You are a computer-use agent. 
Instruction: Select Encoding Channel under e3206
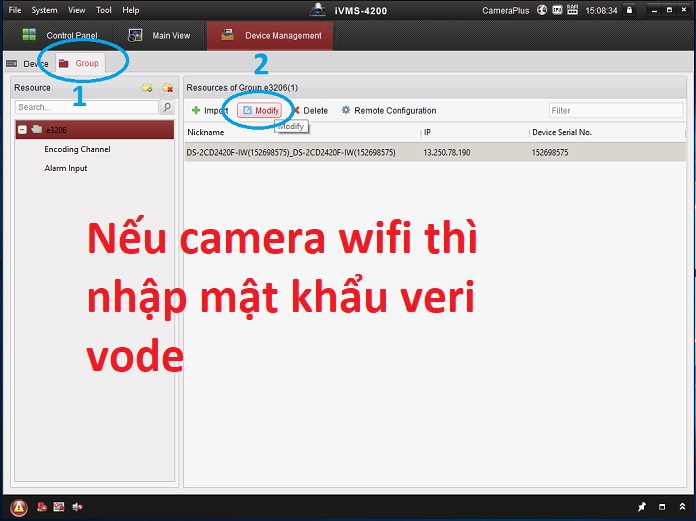point(77,149)
